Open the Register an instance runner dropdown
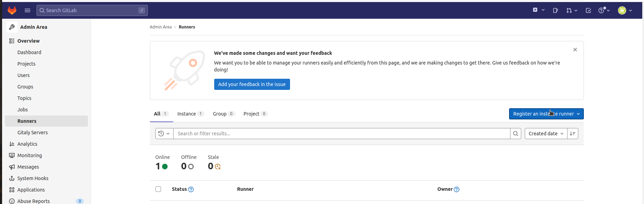Screen dimensions: 644x204 [546, 114]
